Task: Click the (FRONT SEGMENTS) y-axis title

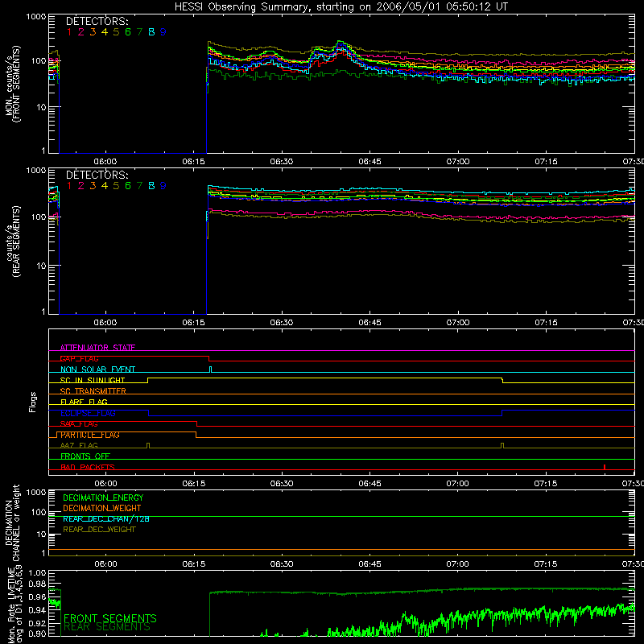Action: point(16,84)
